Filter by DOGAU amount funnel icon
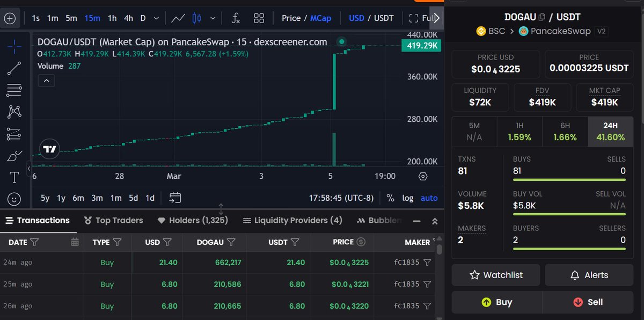This screenshot has width=644, height=320. 231,242
